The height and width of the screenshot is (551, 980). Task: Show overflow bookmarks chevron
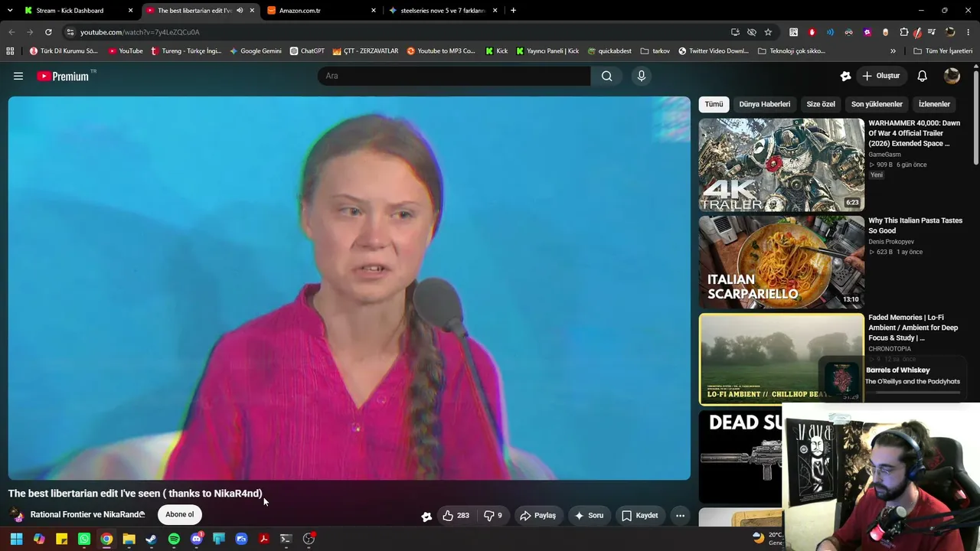click(893, 51)
